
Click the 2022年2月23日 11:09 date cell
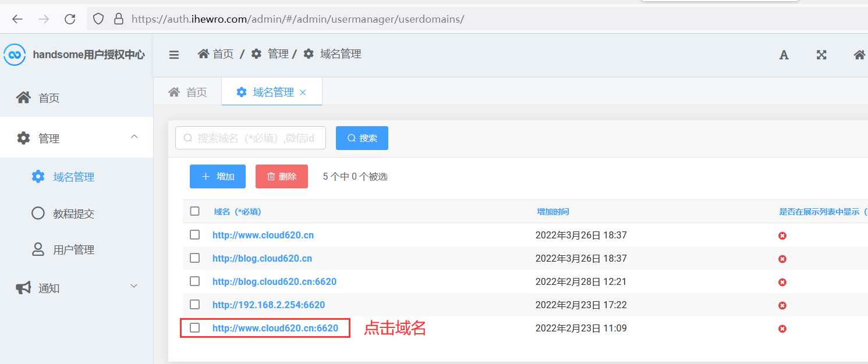click(x=581, y=328)
